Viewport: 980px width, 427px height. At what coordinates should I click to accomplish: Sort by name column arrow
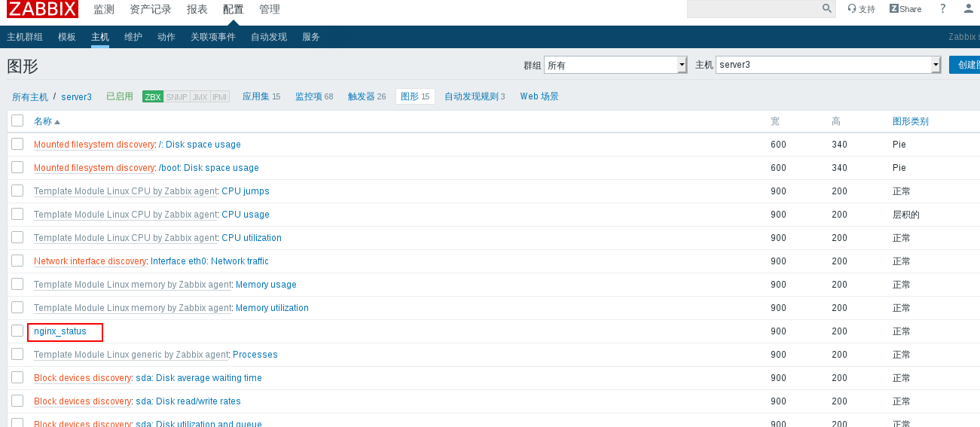click(x=57, y=122)
